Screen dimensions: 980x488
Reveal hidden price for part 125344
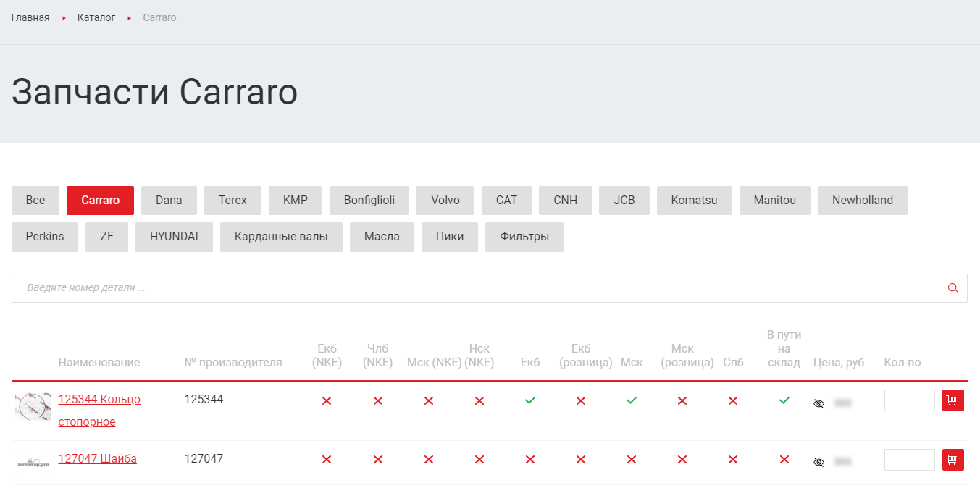(819, 403)
